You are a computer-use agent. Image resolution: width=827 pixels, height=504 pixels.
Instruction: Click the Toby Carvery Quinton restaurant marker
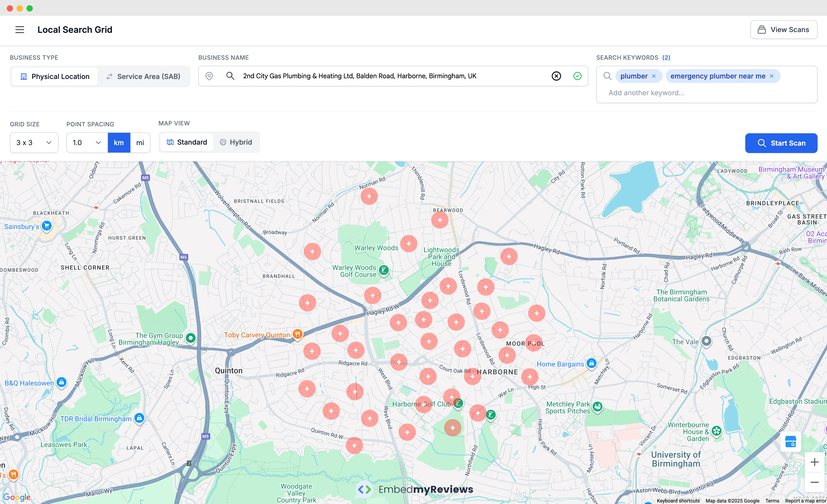coord(297,334)
